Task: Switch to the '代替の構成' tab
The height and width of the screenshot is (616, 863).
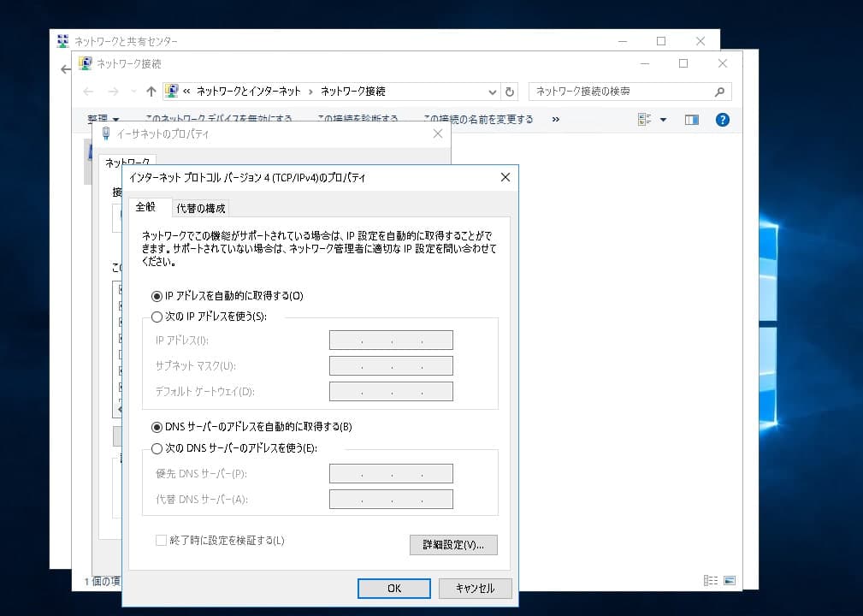Action: pyautogui.click(x=201, y=209)
